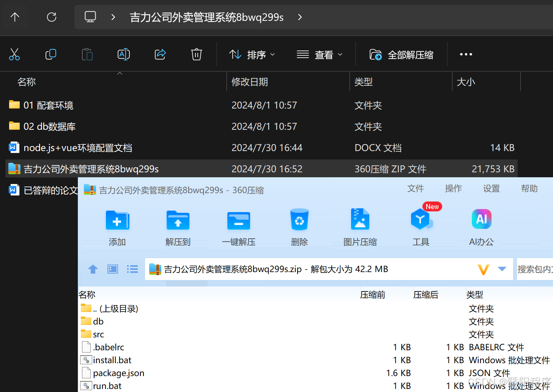Open the 查看 view dropdown
Image resolution: width=553 pixels, height=392 pixels.
(x=320, y=55)
